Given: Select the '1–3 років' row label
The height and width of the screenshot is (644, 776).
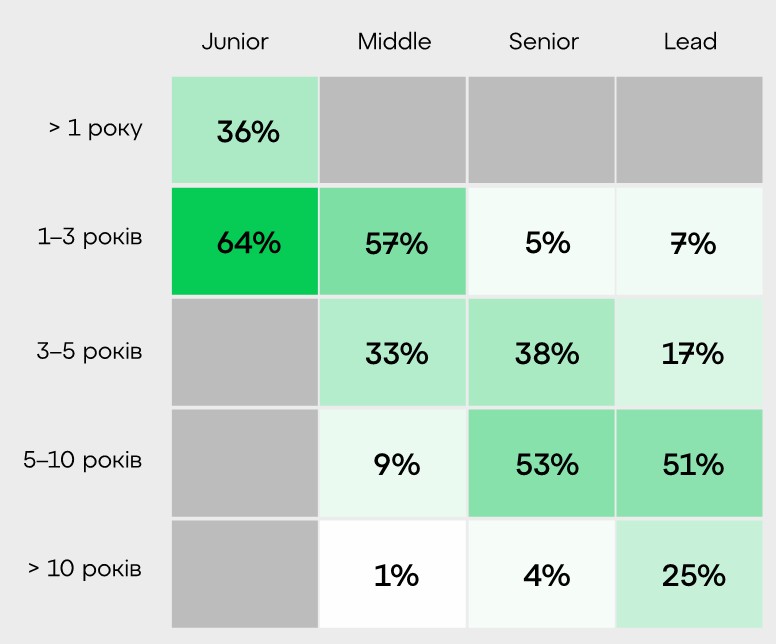Looking at the screenshot, I should click(90, 238).
